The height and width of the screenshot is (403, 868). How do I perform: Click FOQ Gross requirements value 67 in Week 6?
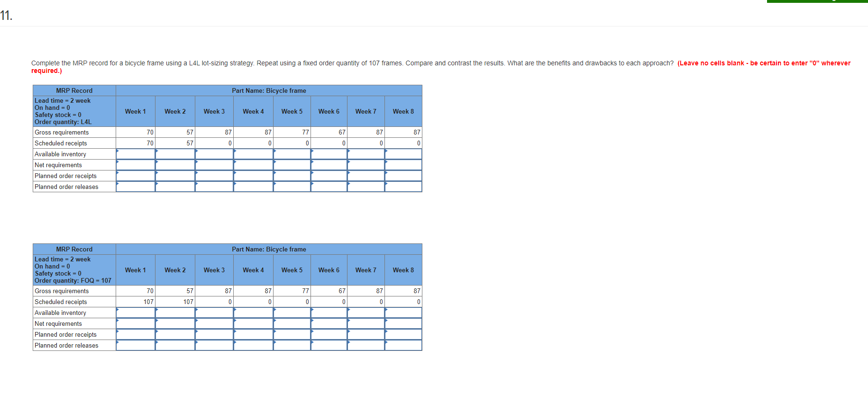point(342,291)
